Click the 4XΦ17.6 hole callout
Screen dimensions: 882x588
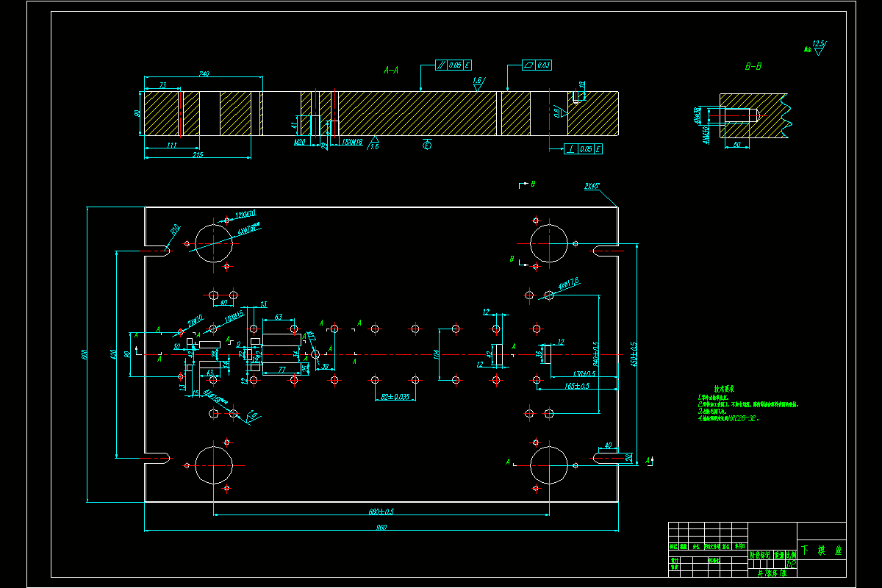point(568,282)
